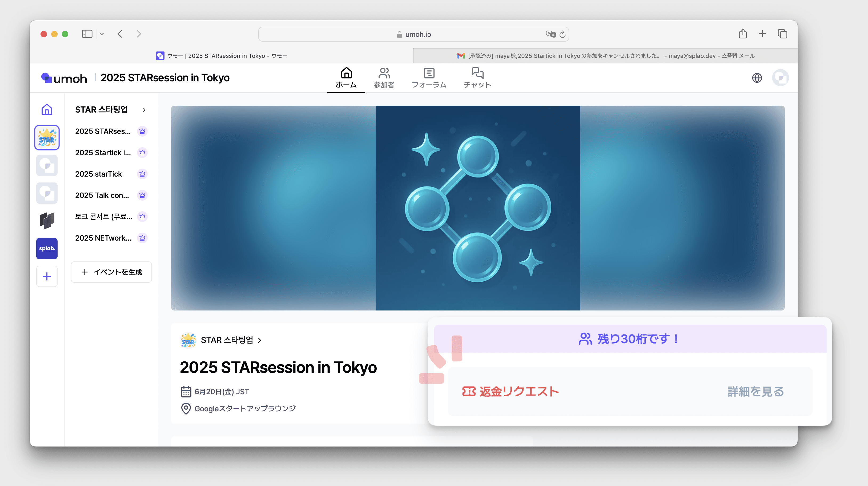Open the dark layered-squares workspace icon
Screen dimensions: 868x486
tap(47, 221)
